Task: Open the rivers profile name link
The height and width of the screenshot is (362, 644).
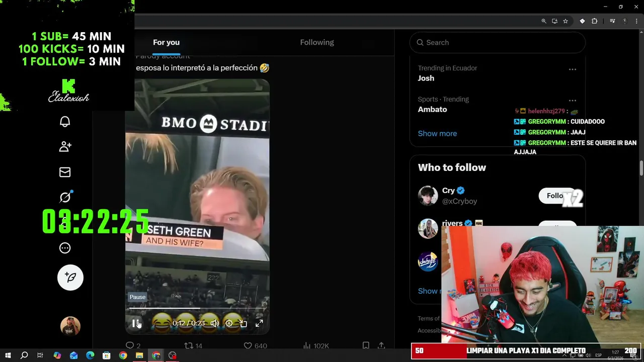Action: coord(452,223)
